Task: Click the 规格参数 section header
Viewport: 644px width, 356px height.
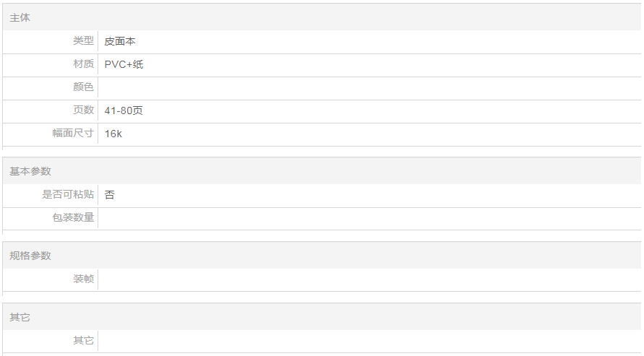Action: (30, 256)
